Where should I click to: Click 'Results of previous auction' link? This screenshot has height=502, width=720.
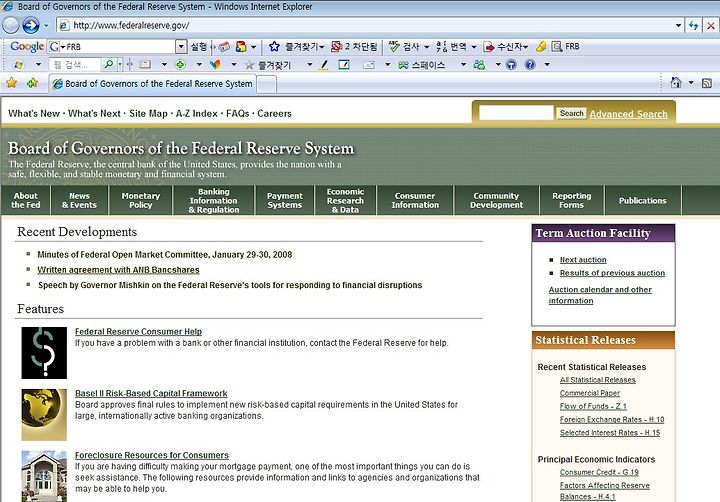(x=612, y=273)
